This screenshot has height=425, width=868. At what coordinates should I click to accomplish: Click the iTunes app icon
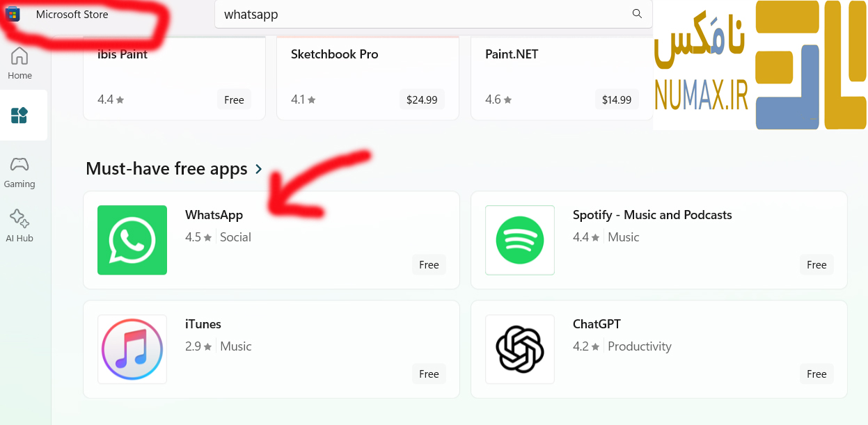132,349
